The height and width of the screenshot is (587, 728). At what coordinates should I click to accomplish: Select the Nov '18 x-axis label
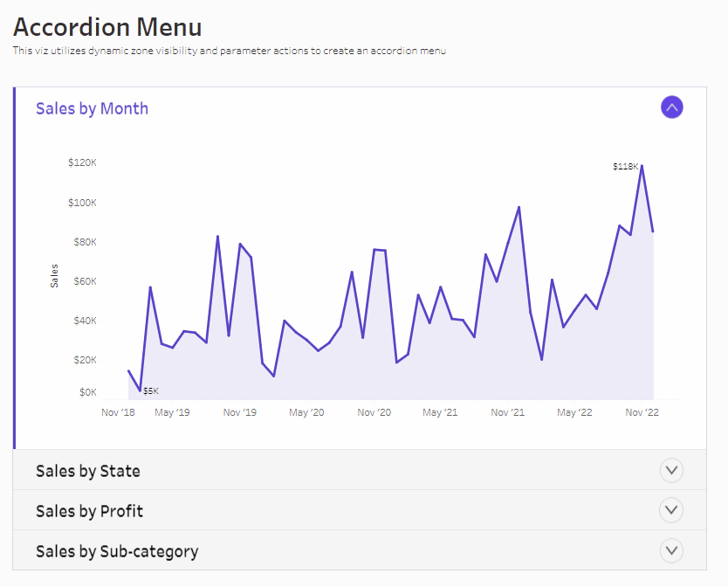pos(118,412)
